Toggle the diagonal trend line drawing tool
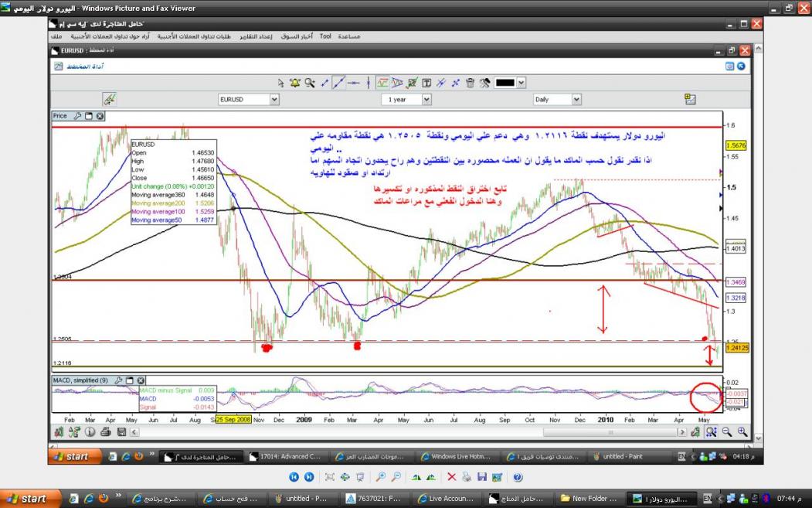The image size is (812, 508). tap(338, 83)
